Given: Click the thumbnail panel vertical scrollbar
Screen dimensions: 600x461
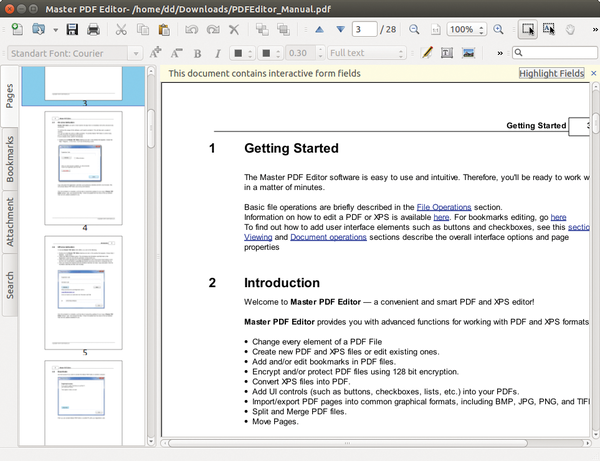Looking at the screenshot, I should click(x=151, y=129).
